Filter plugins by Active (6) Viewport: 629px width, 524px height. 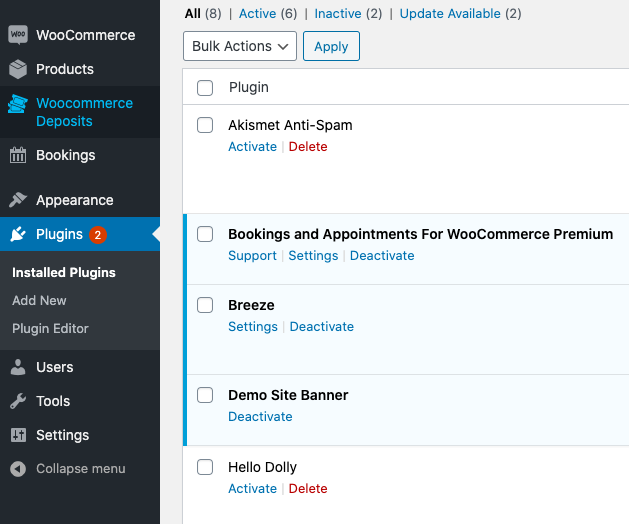point(268,14)
